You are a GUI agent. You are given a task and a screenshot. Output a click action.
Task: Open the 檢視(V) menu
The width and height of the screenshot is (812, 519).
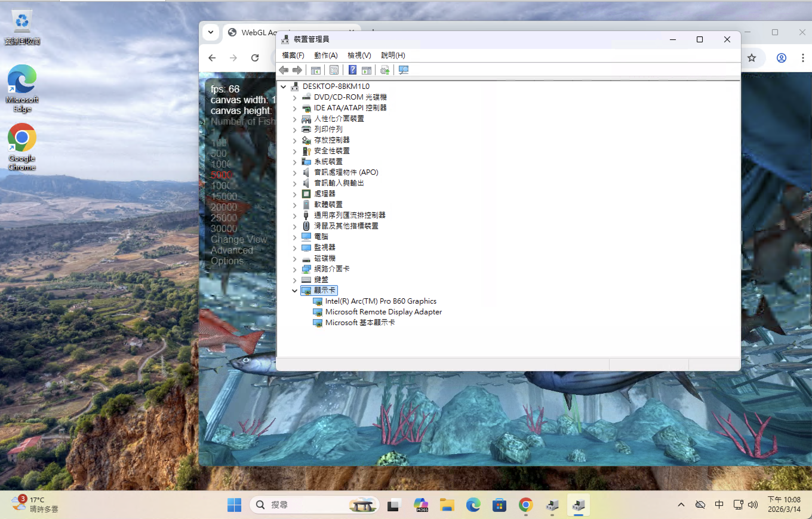359,55
